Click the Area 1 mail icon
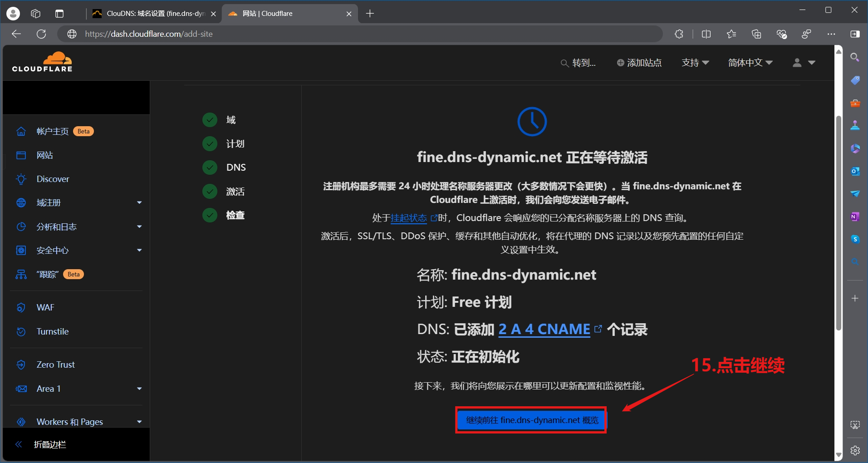This screenshot has width=868, height=463. (x=21, y=389)
